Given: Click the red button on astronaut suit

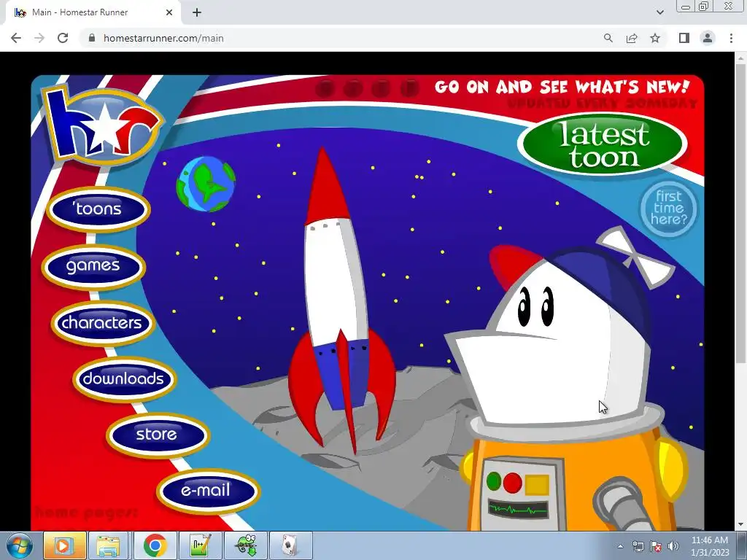Looking at the screenshot, I should click(513, 483).
